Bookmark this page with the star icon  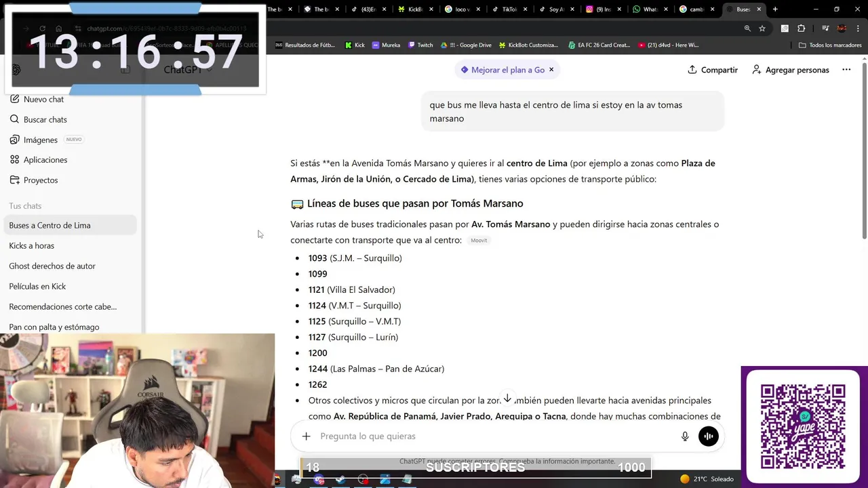(762, 28)
